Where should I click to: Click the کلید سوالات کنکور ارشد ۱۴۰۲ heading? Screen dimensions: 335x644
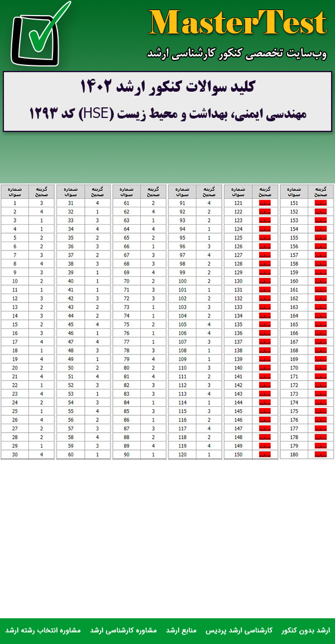(x=167, y=87)
